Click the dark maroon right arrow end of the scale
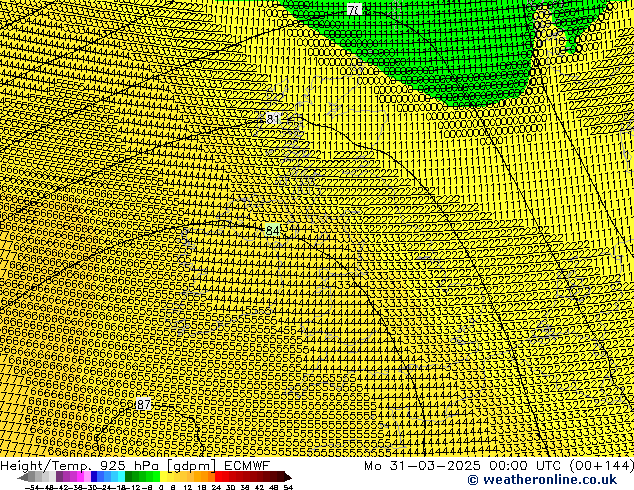The width and height of the screenshot is (634, 490). (287, 477)
